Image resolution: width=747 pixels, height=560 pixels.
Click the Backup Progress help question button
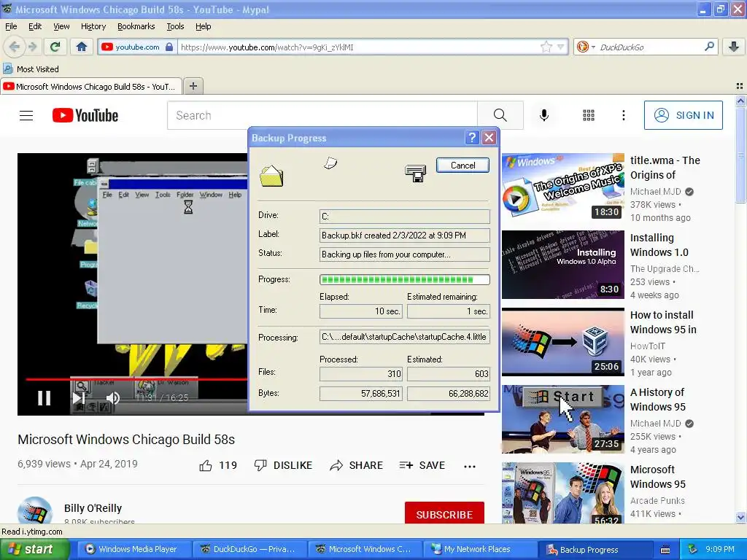[472, 138]
